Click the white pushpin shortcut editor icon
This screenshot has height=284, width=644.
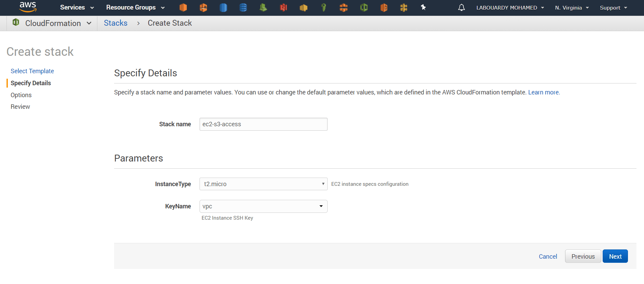click(x=423, y=7)
